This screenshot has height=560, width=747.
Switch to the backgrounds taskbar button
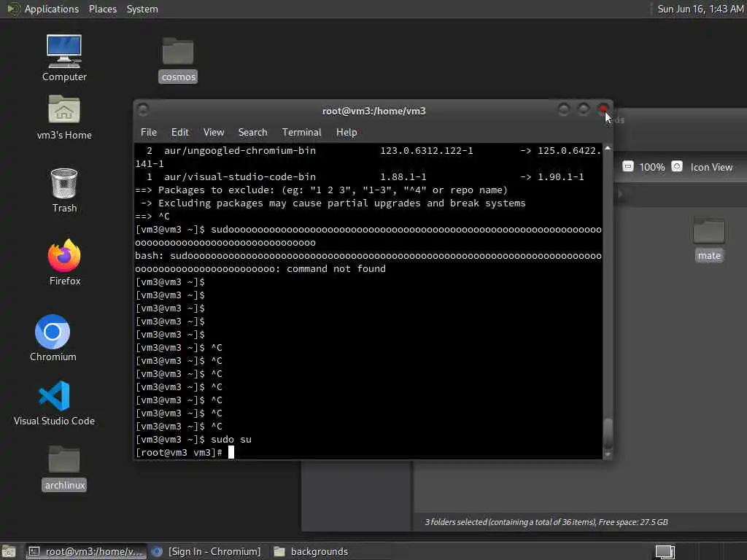(x=311, y=551)
